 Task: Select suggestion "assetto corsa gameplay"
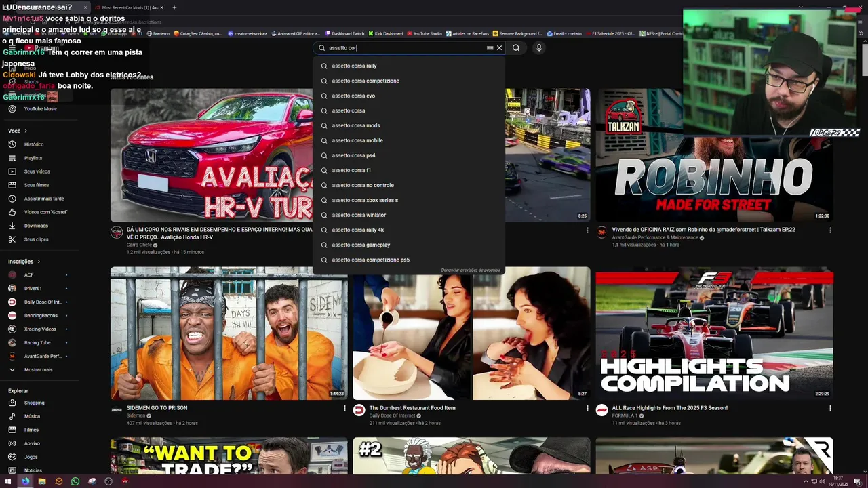click(409, 245)
